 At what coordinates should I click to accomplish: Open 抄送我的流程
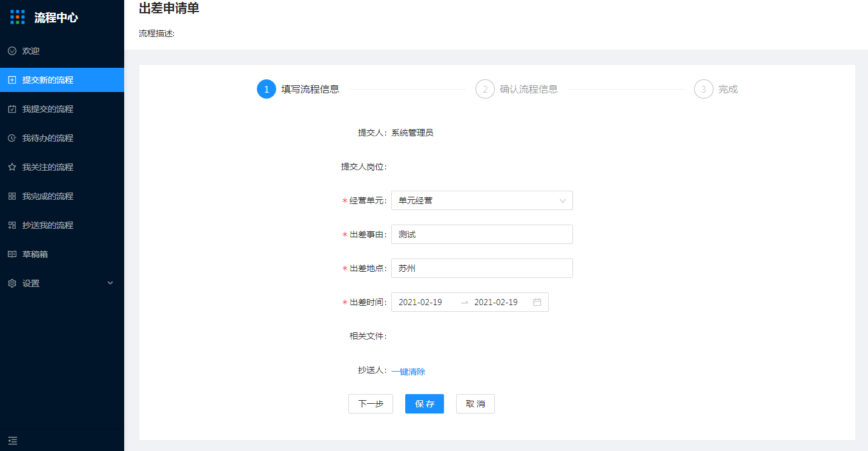pyautogui.click(x=62, y=225)
